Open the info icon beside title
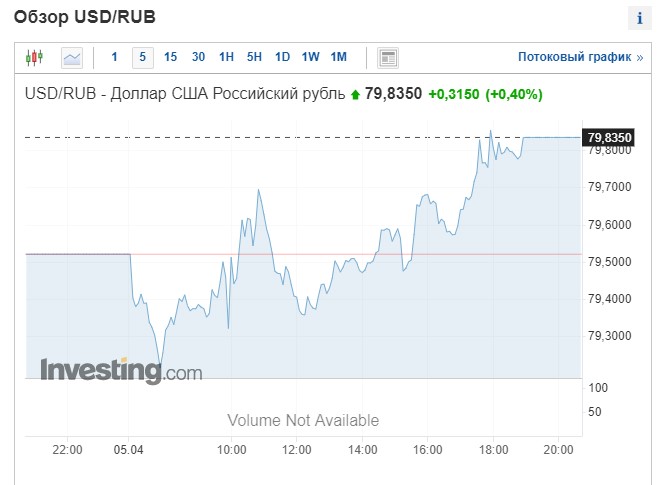 640,18
